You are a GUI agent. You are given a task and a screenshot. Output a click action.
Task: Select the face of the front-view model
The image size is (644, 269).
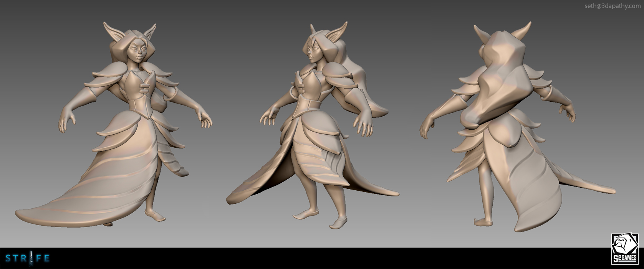tap(137, 53)
